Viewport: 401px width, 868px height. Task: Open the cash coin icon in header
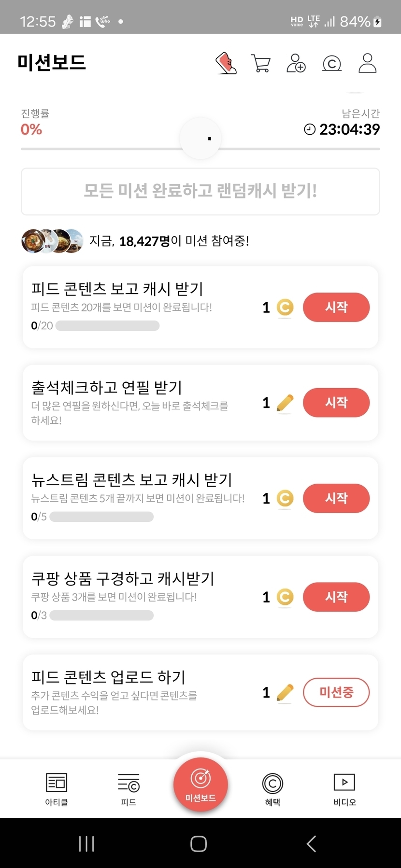point(332,63)
